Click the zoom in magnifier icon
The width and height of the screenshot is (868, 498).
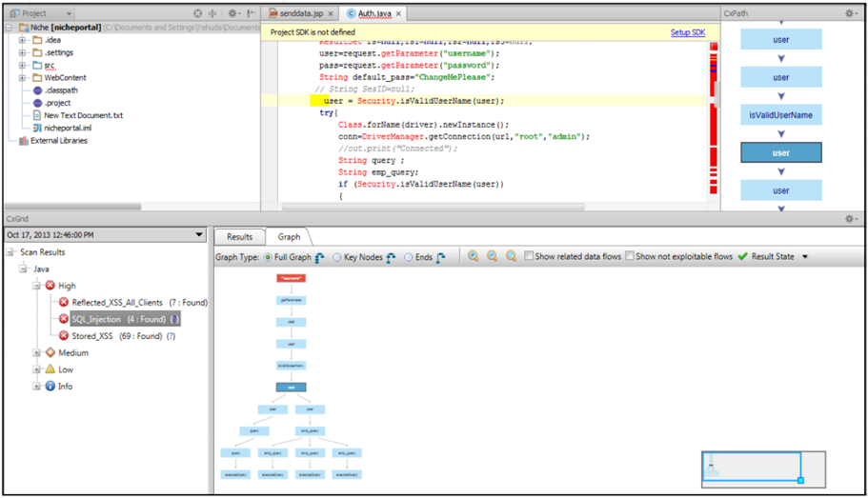point(474,257)
